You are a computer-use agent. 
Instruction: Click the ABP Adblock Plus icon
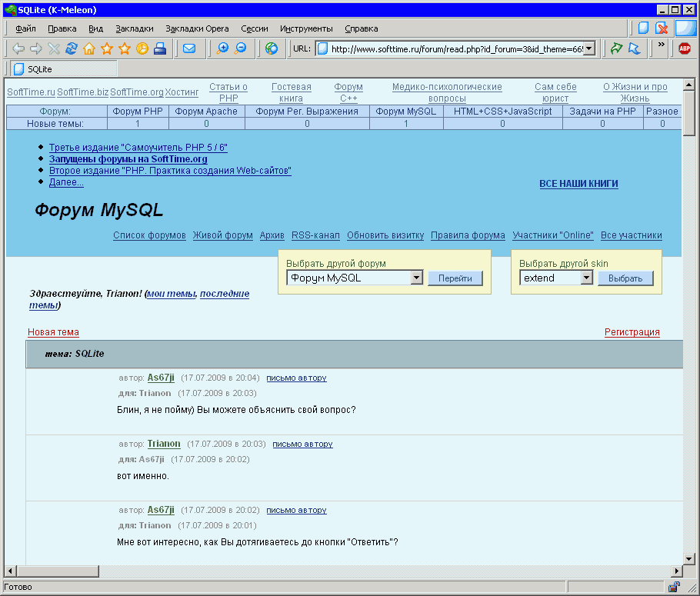click(x=685, y=48)
